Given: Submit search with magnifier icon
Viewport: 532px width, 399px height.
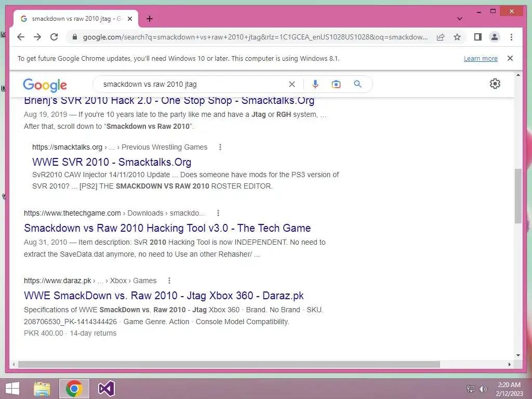Looking at the screenshot, I should 357,84.
